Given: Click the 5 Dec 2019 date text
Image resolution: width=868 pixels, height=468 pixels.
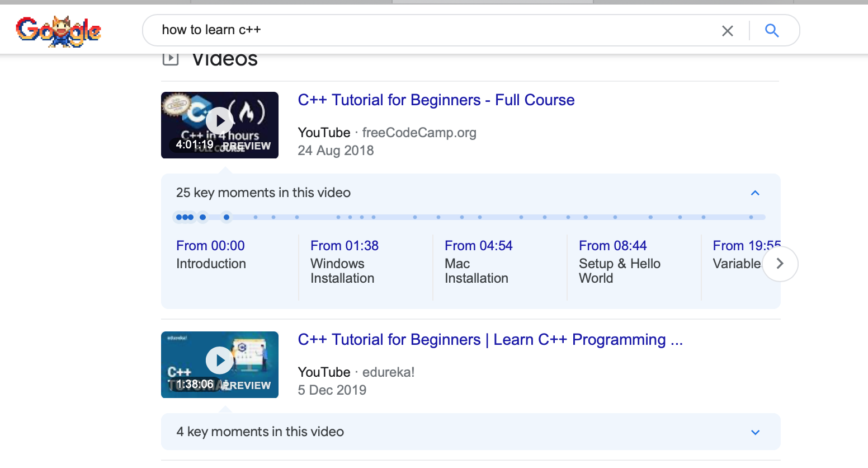Looking at the screenshot, I should (x=332, y=390).
